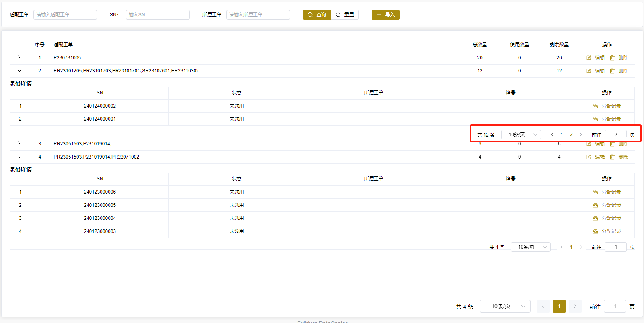Focus the 所属工单 input field
The height and width of the screenshot is (323, 644).
(258, 15)
